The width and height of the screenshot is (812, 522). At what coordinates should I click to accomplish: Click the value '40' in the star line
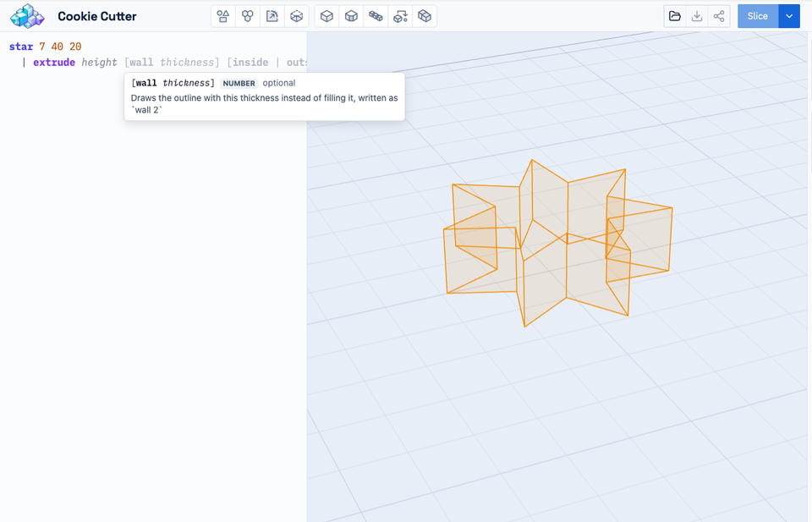click(x=57, y=47)
